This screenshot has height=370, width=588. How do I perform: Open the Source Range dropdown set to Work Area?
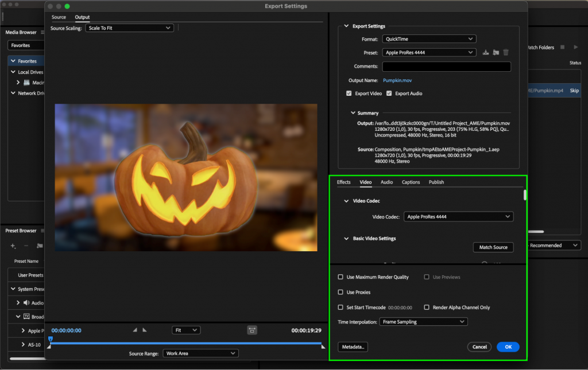[x=200, y=353]
